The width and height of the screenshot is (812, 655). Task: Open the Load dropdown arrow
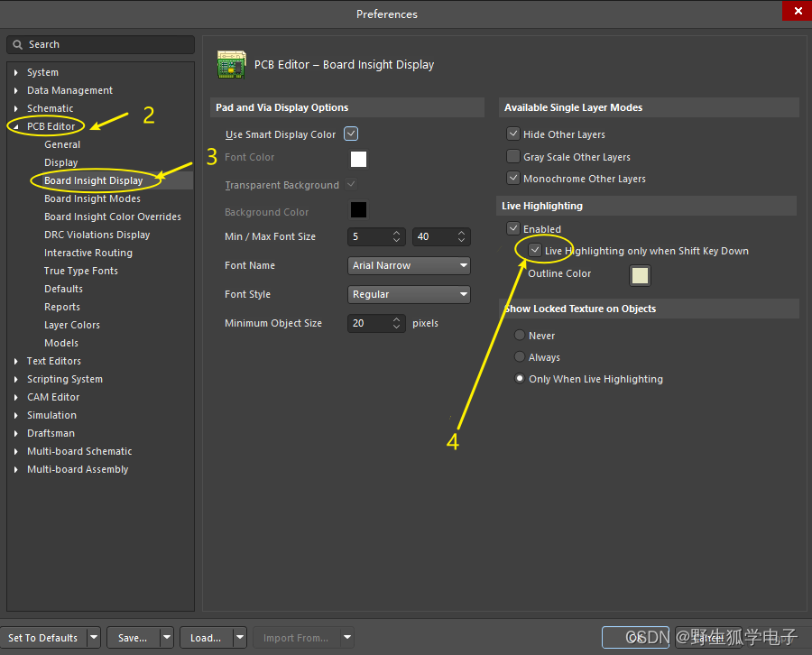coord(240,637)
